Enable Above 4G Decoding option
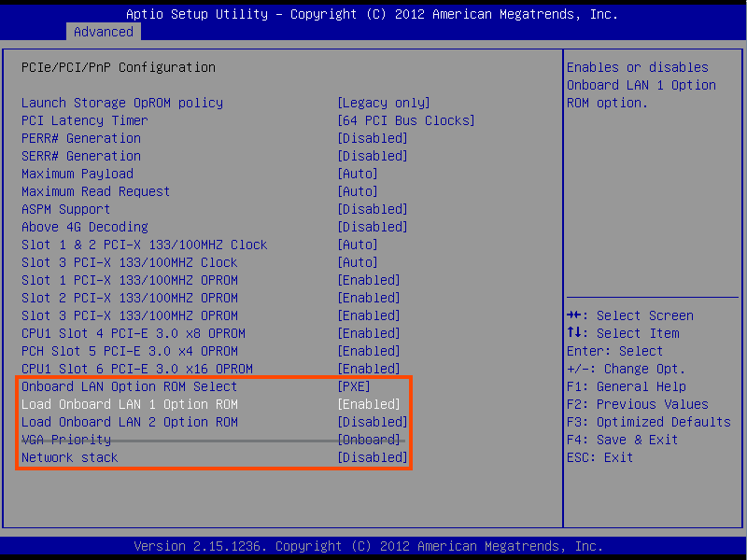The height and width of the screenshot is (560, 747). tap(372, 227)
